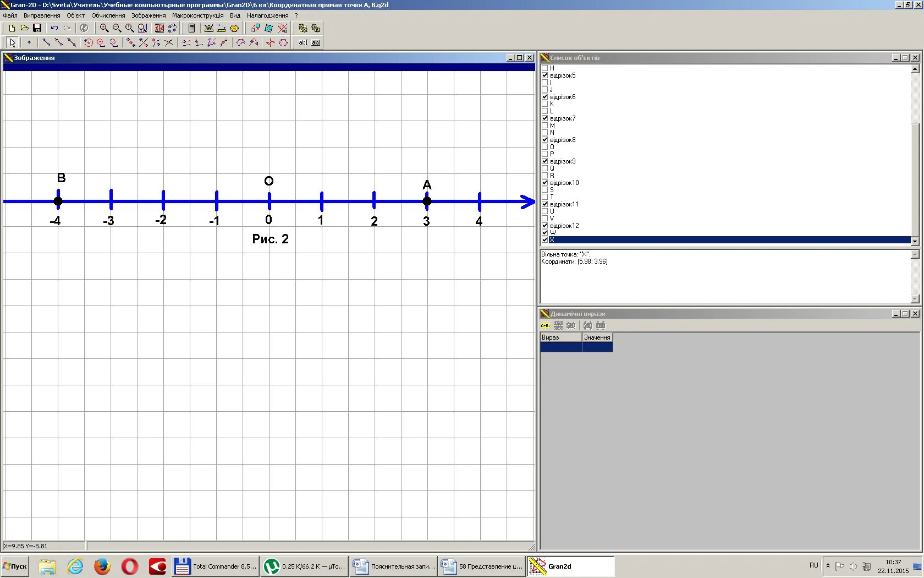Click the Значення column header
Image resolution: width=924 pixels, height=578 pixels.
click(x=597, y=337)
